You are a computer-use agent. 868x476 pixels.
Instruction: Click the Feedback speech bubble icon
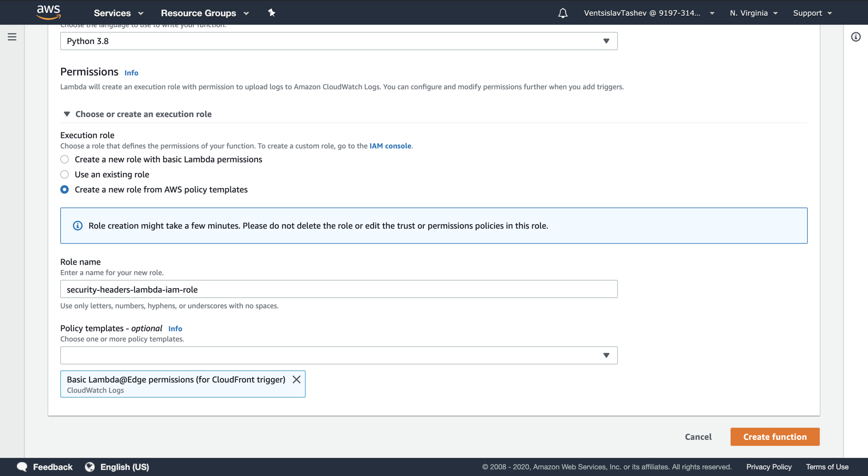click(x=22, y=466)
